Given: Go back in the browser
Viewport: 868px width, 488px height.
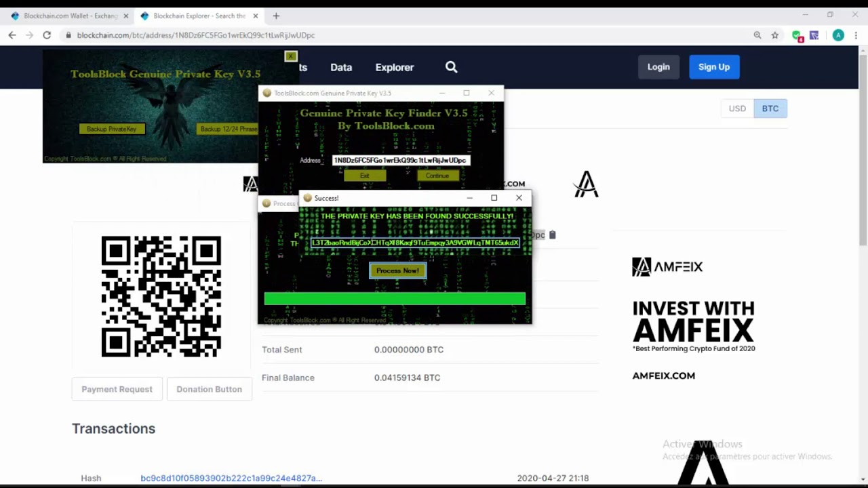Looking at the screenshot, I should pyautogui.click(x=12, y=35).
